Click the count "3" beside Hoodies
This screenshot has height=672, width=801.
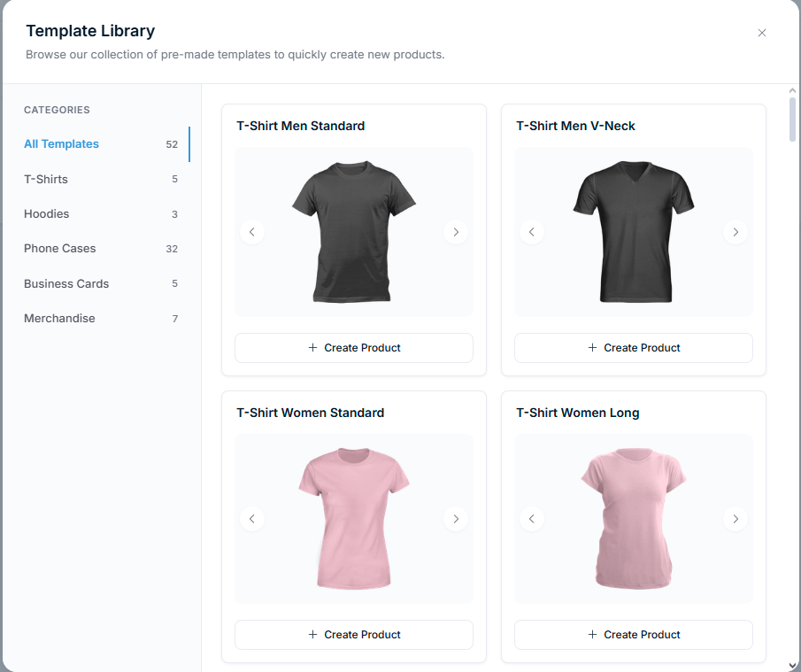(x=174, y=214)
